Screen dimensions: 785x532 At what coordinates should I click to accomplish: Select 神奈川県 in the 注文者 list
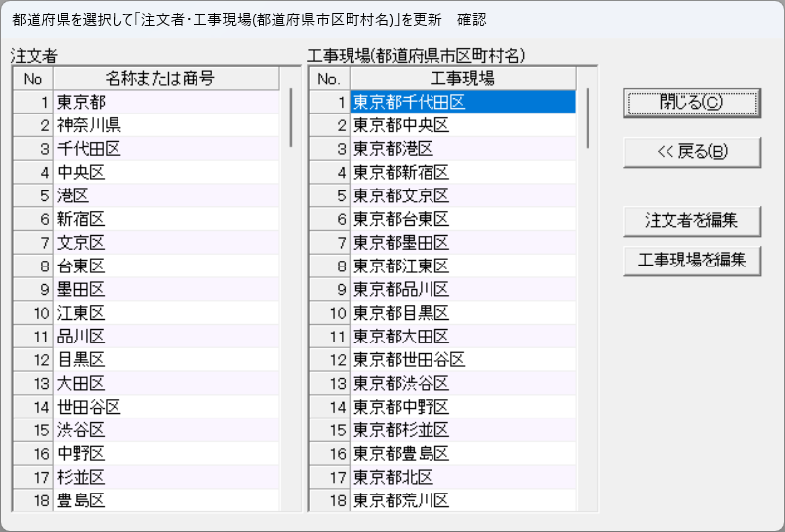[166, 125]
